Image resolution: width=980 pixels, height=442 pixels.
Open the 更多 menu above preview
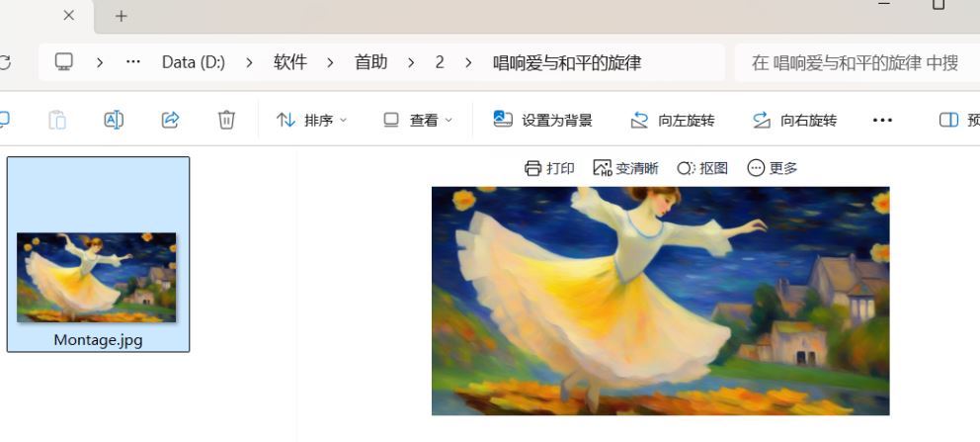click(x=773, y=168)
